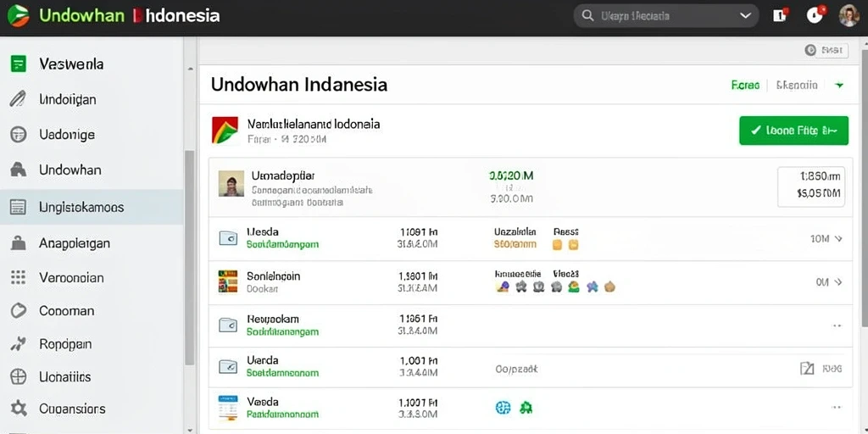Click the folder icon in the first Ueada row

(228, 238)
